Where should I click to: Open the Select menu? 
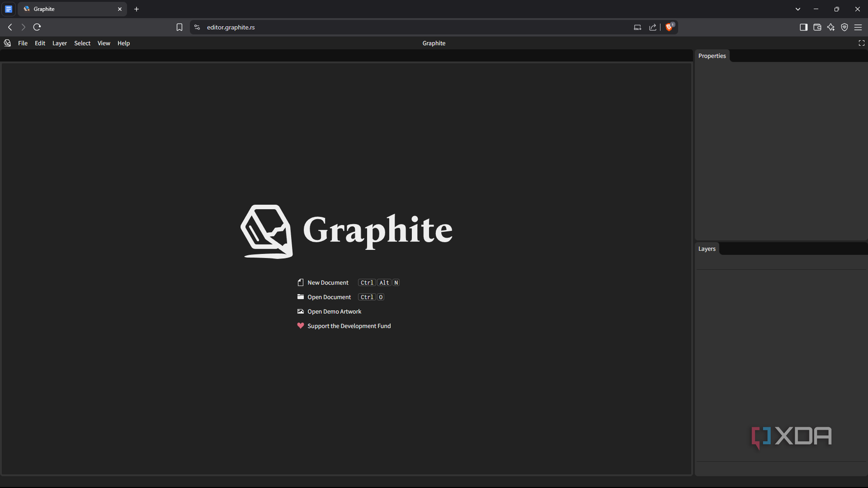click(x=82, y=43)
